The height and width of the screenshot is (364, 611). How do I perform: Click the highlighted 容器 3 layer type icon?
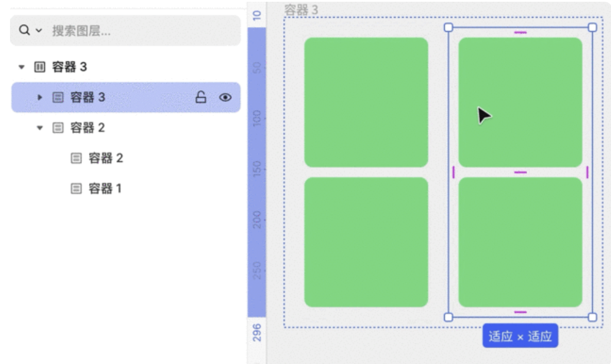click(x=58, y=97)
